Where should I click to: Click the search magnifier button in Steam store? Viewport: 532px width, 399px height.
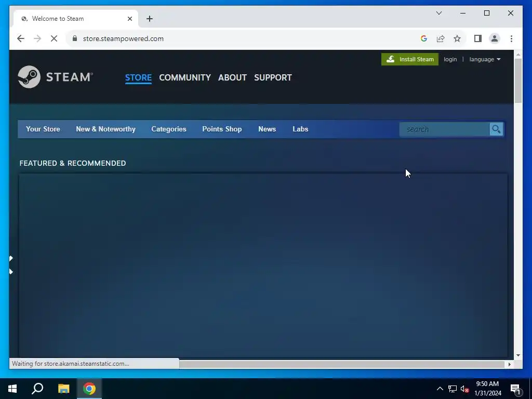(x=496, y=129)
